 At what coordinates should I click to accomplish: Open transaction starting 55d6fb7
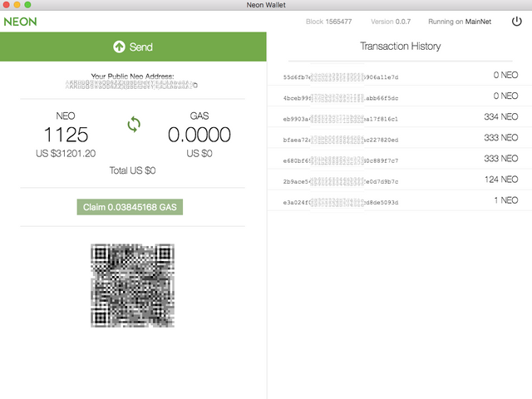[341, 77]
